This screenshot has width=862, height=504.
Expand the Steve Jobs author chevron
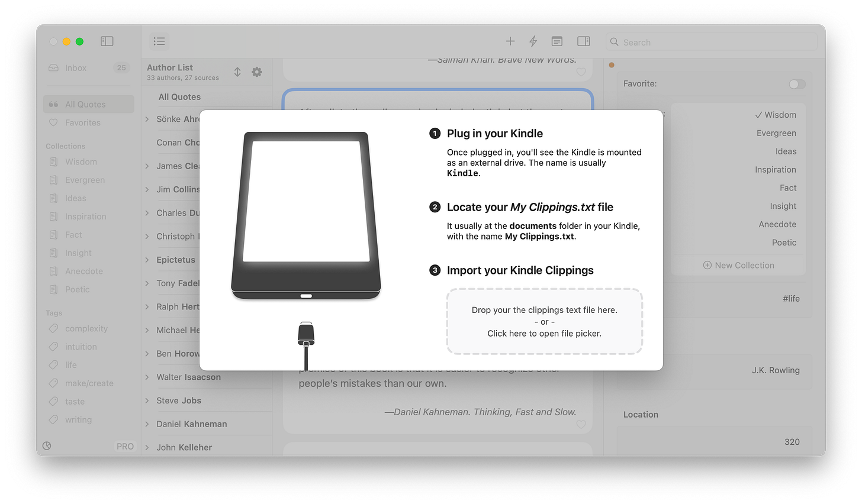point(147,400)
